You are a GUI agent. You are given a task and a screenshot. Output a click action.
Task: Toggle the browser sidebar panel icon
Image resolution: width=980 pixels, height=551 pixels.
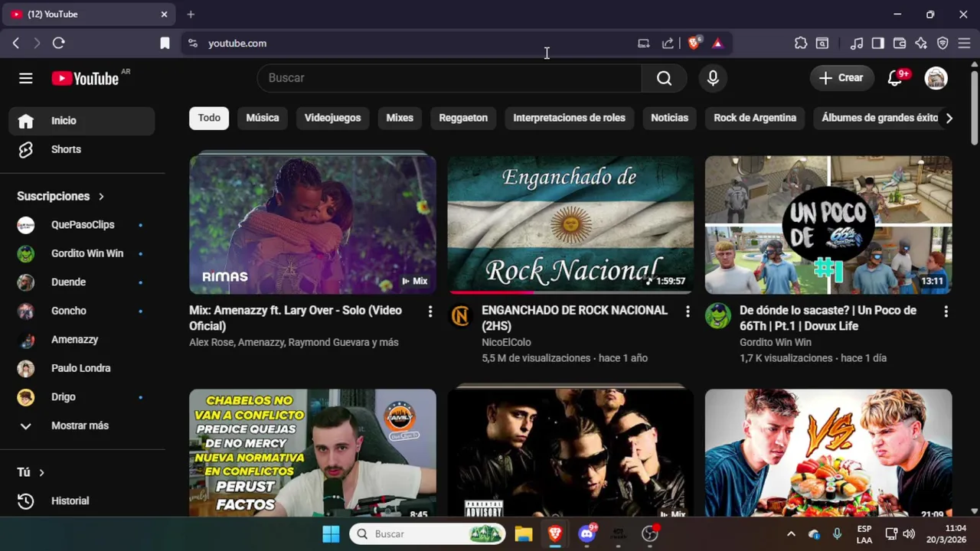tap(878, 44)
